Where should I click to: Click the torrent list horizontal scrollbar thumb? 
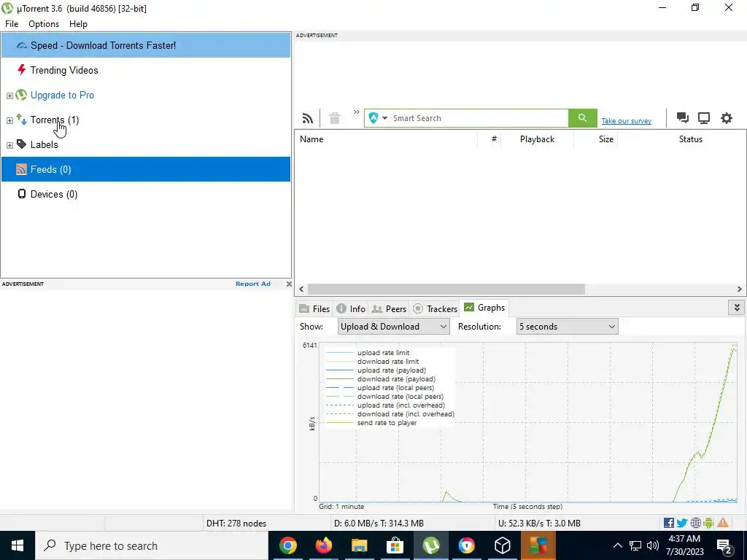tap(446, 289)
